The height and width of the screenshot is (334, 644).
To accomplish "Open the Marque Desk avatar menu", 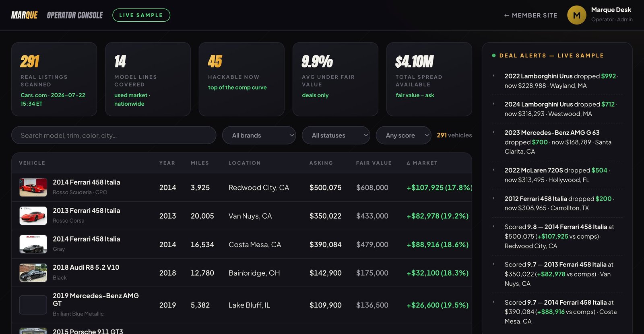I will click(576, 15).
